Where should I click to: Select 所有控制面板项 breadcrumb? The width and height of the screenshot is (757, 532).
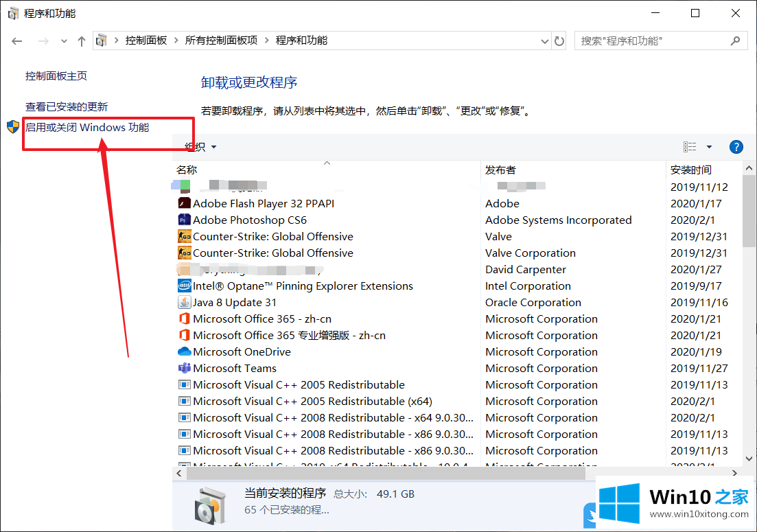tap(221, 41)
